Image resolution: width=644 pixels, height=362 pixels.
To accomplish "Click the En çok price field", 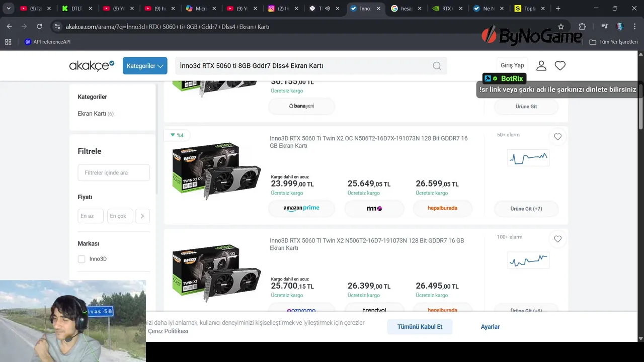I will 120,216.
